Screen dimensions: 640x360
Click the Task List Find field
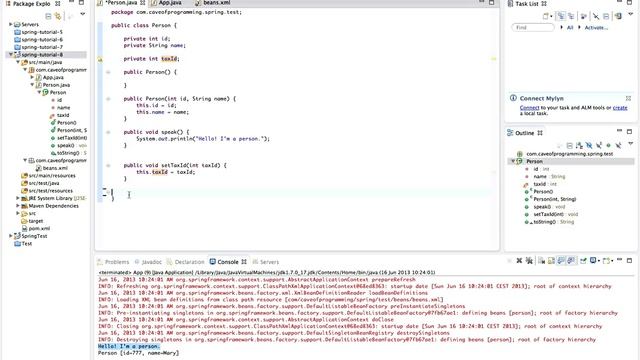tap(533, 27)
